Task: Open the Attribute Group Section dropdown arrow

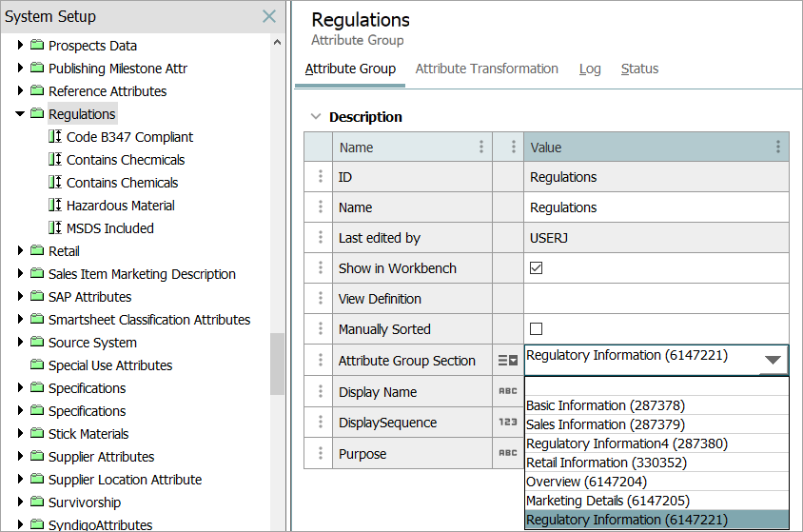Action: coord(773,360)
